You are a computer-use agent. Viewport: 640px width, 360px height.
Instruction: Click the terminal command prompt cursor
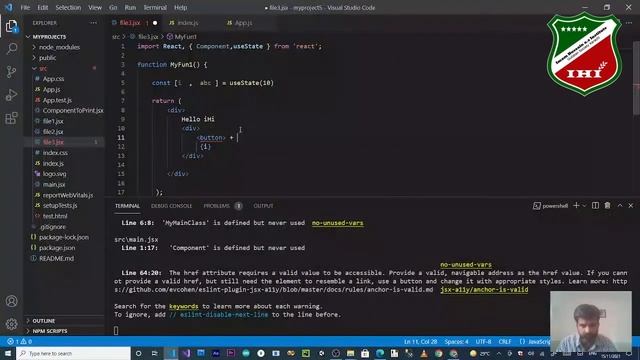[x=116, y=331]
